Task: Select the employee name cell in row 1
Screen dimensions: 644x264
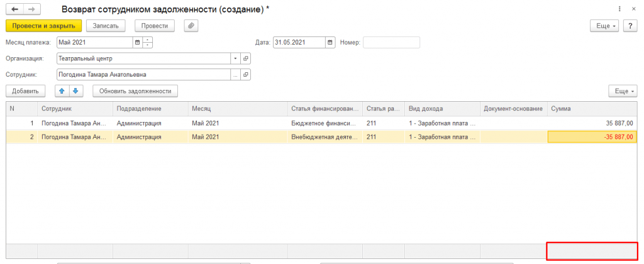Action: (75, 123)
